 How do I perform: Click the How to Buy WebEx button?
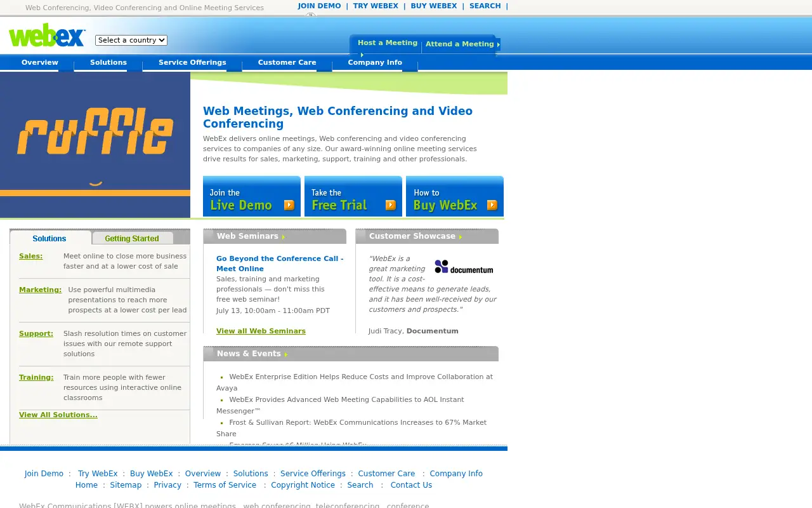click(455, 196)
